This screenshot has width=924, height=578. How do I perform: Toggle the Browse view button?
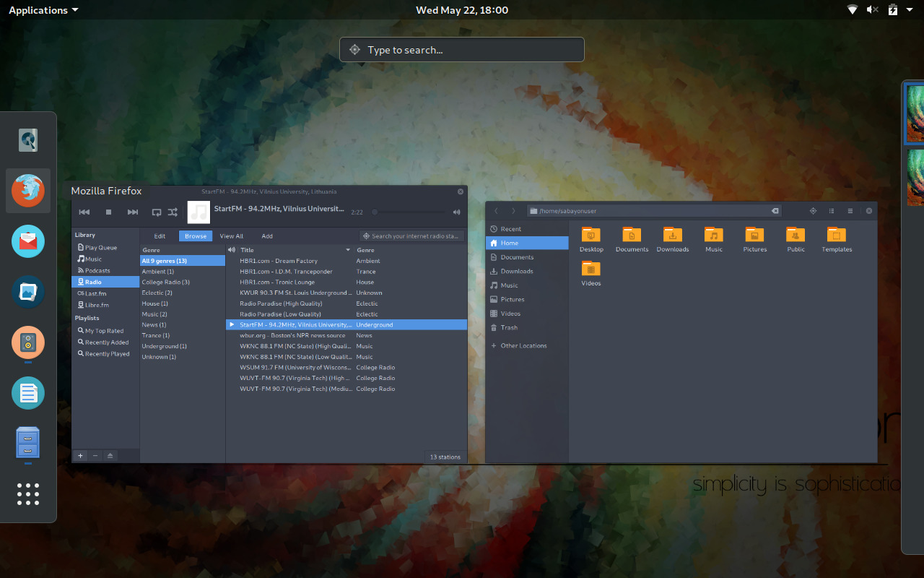tap(196, 236)
